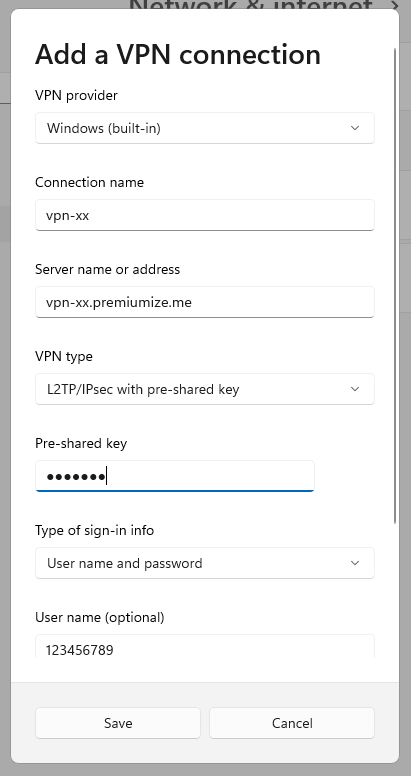
Task: Select the Connection name field containing vpn-xx
Action: click(x=205, y=215)
